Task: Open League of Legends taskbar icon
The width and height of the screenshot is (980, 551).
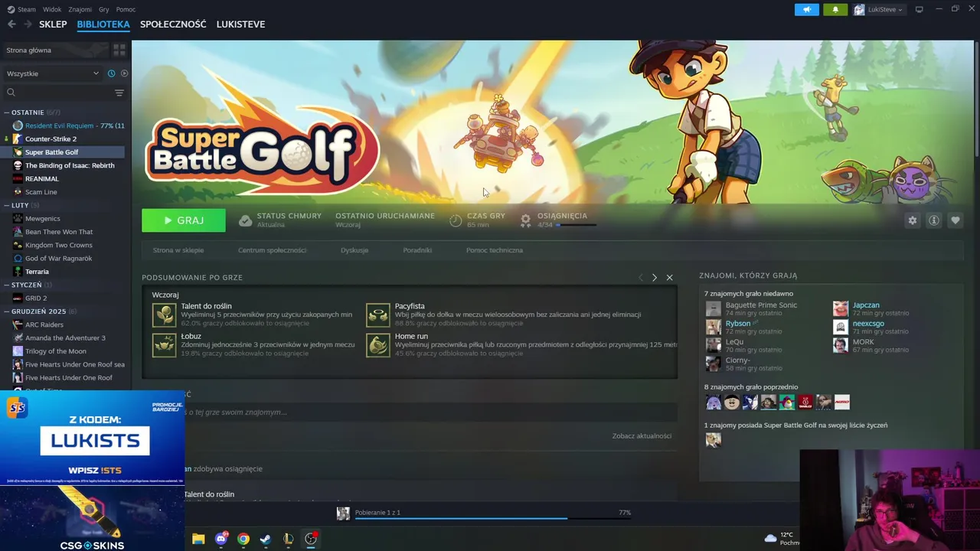Action: tap(288, 539)
